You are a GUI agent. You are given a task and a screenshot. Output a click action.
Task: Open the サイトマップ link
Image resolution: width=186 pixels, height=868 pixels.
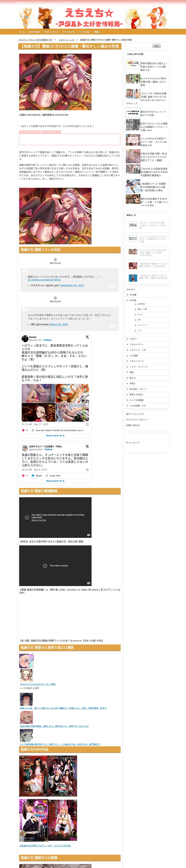click(x=133, y=443)
